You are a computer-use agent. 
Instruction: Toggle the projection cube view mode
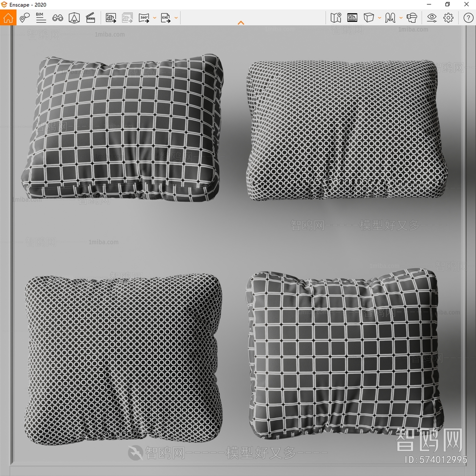pos(369,18)
